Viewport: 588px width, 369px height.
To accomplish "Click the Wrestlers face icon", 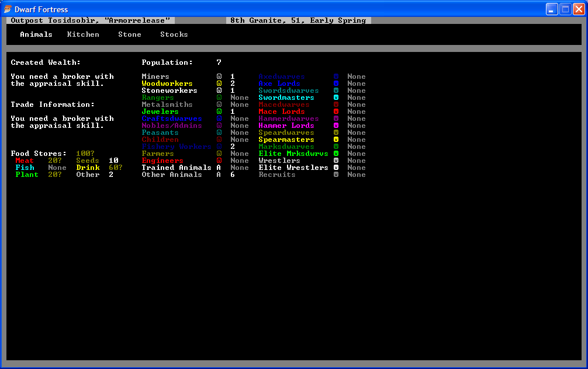I will pos(336,161).
